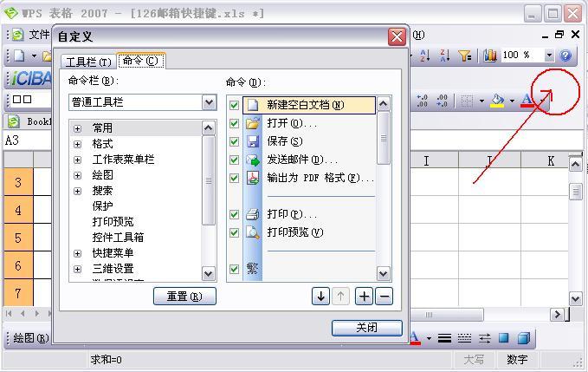Viewport: 588px width, 372px height.
Task: Click the drawing toolbar font color icon
Action: click(x=415, y=338)
